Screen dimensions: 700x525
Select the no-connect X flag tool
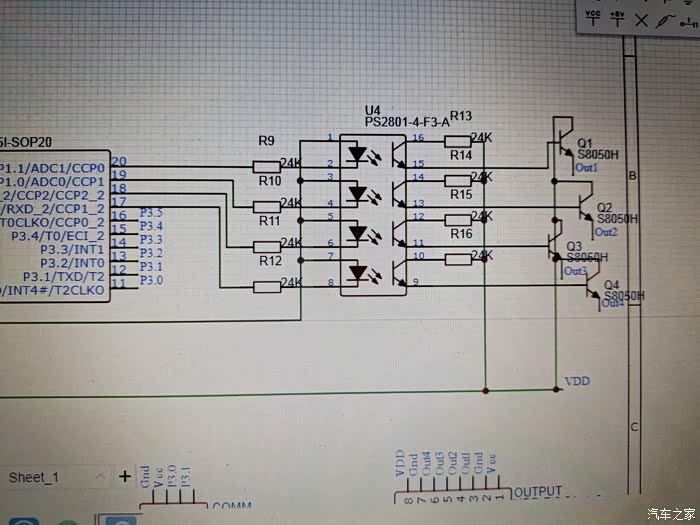641,21
